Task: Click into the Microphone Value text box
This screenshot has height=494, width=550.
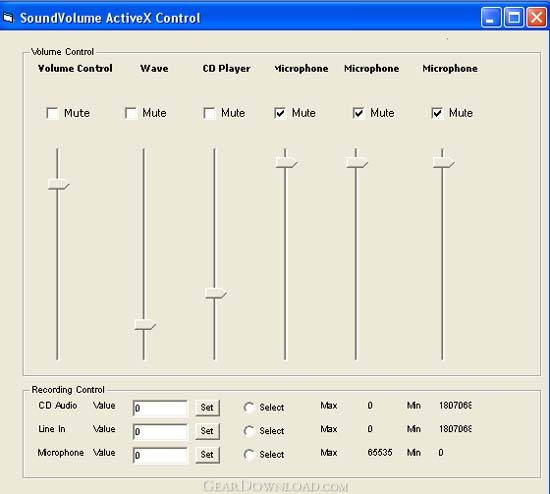Action: click(x=160, y=455)
